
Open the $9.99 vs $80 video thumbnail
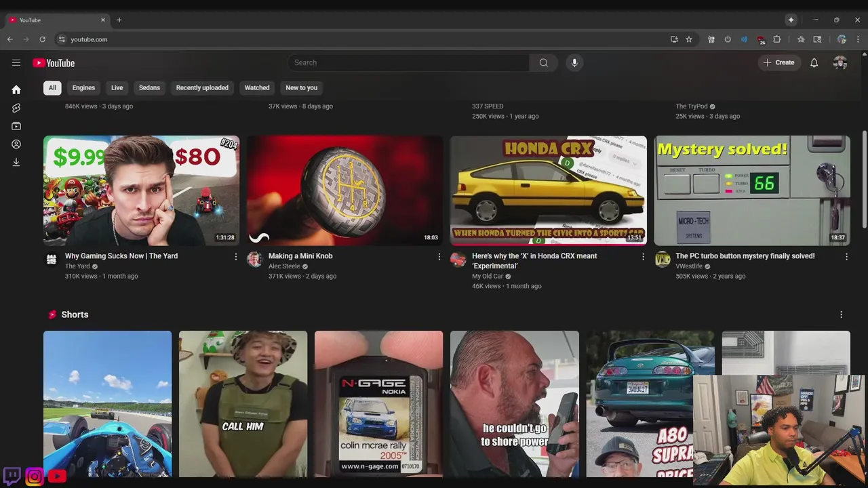point(141,190)
